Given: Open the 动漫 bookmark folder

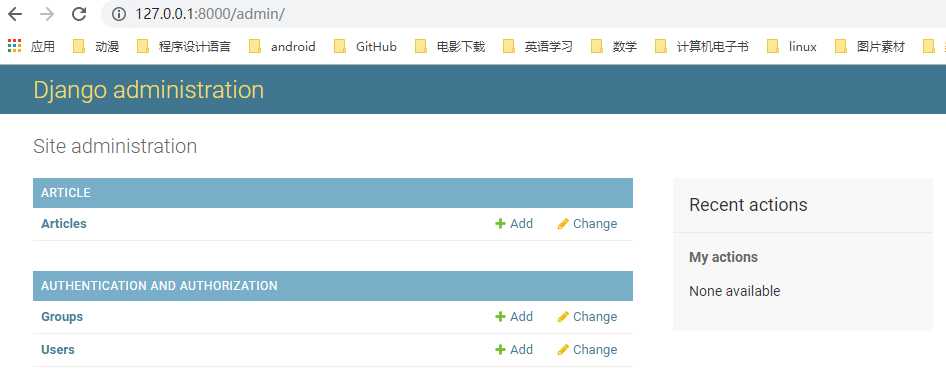Looking at the screenshot, I should (96, 46).
